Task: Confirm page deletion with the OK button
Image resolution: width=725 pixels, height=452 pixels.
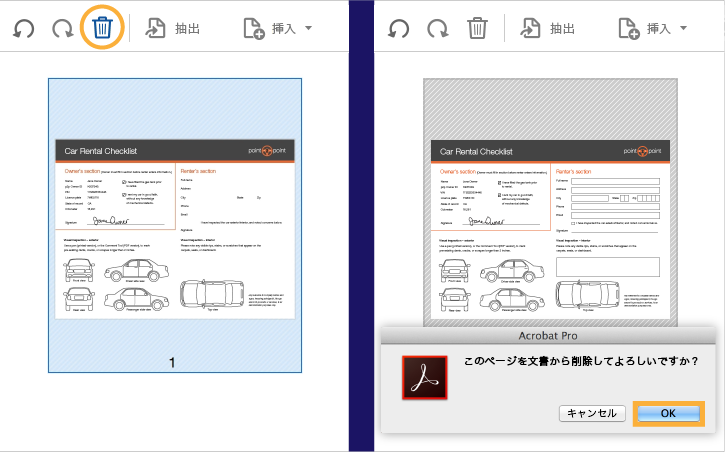Action: (x=669, y=414)
